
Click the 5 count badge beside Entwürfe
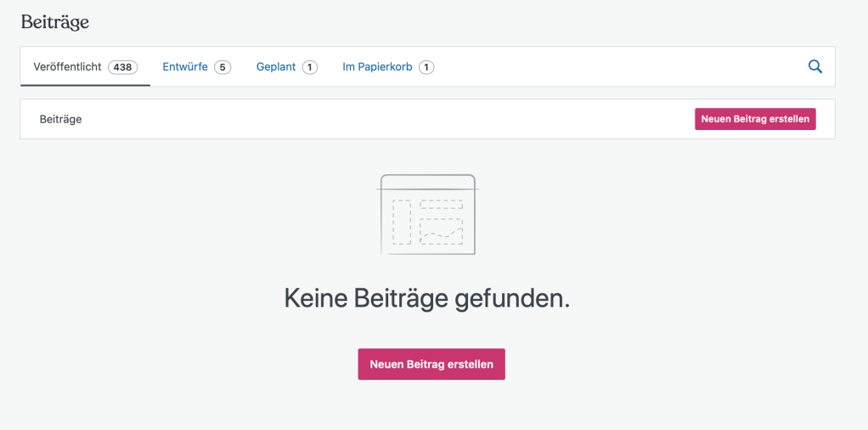click(223, 68)
